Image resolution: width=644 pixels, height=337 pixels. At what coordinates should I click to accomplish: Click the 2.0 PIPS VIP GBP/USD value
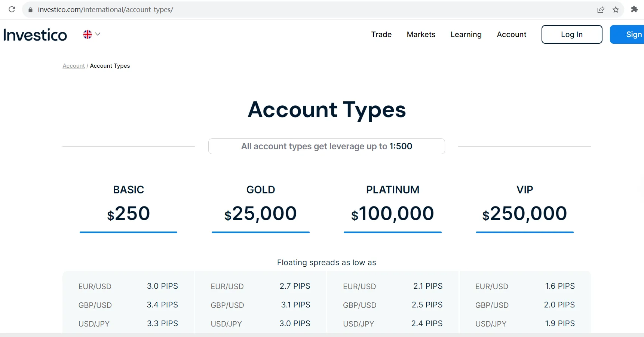point(559,305)
